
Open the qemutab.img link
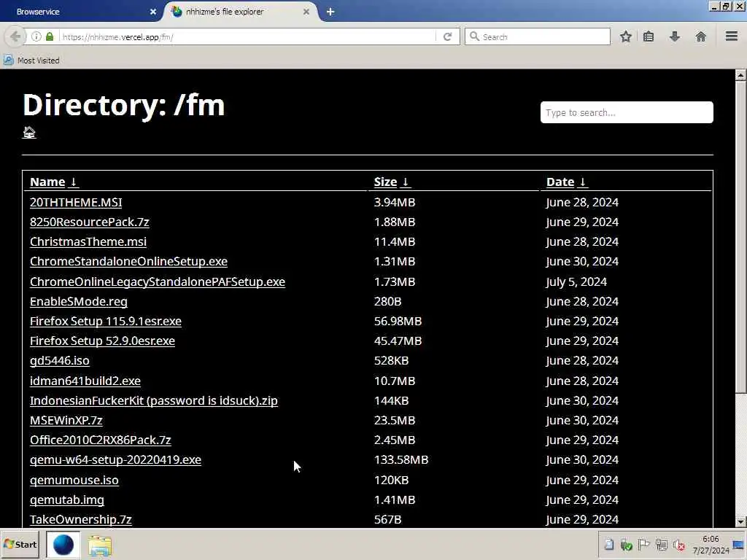pos(66,500)
